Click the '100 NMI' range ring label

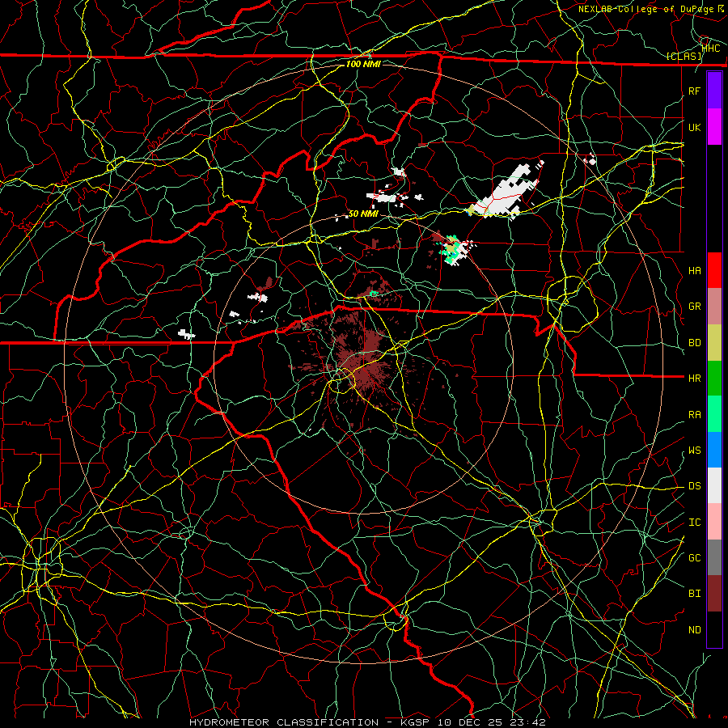coord(363,64)
